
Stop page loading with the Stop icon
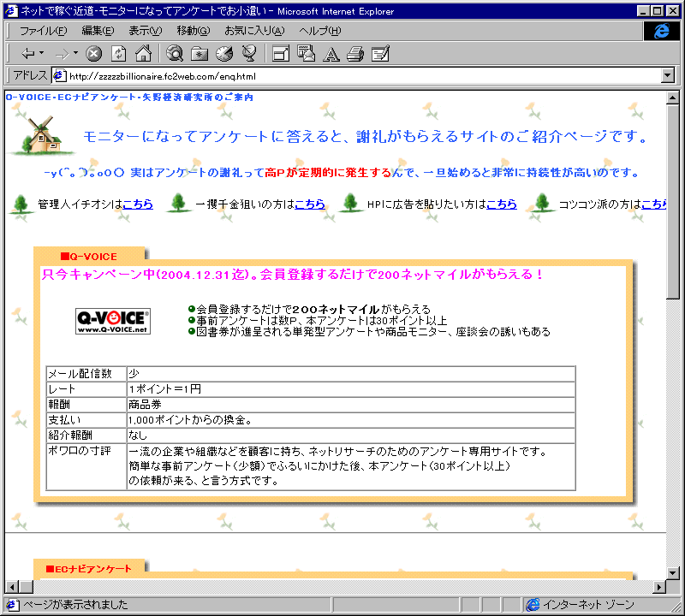[x=93, y=54]
